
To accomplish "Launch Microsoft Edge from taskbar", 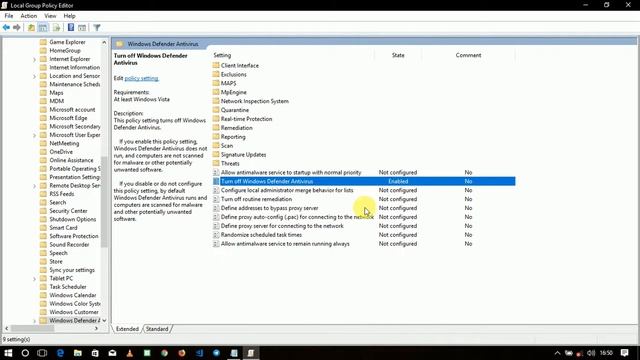I will 60,353.
